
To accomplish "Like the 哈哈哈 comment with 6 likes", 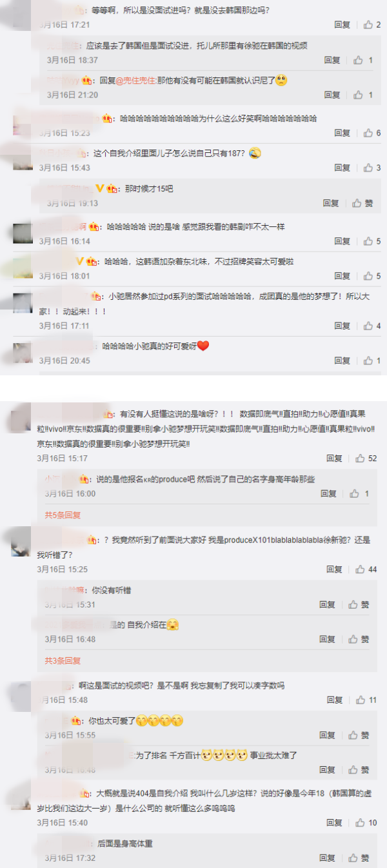I will [x=372, y=133].
